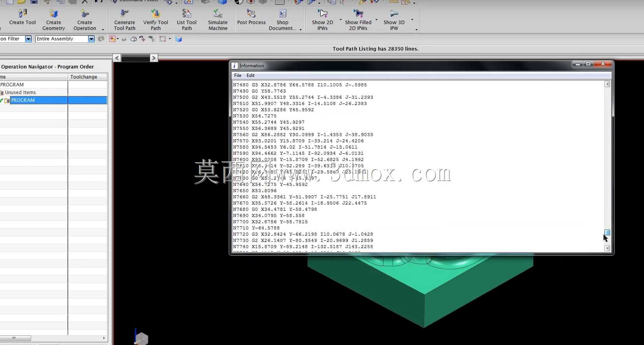Open Edit menu in Information window
Viewport: 644px width, 345px height.
click(x=251, y=75)
